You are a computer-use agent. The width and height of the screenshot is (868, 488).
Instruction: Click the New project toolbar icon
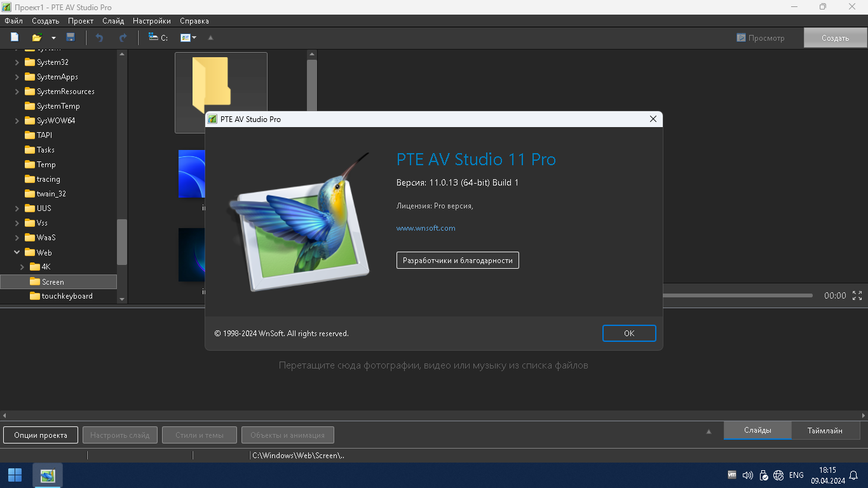pyautogui.click(x=15, y=37)
